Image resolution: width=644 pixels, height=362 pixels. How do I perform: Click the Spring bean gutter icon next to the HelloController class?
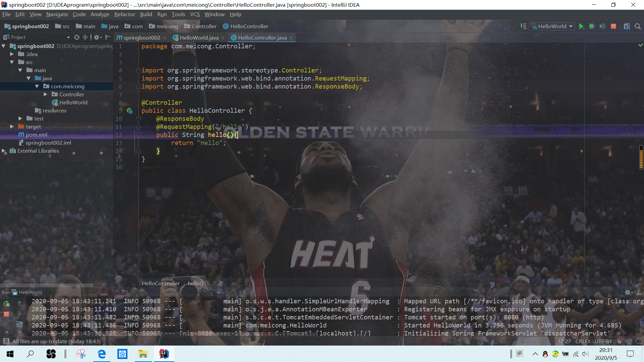(x=129, y=111)
